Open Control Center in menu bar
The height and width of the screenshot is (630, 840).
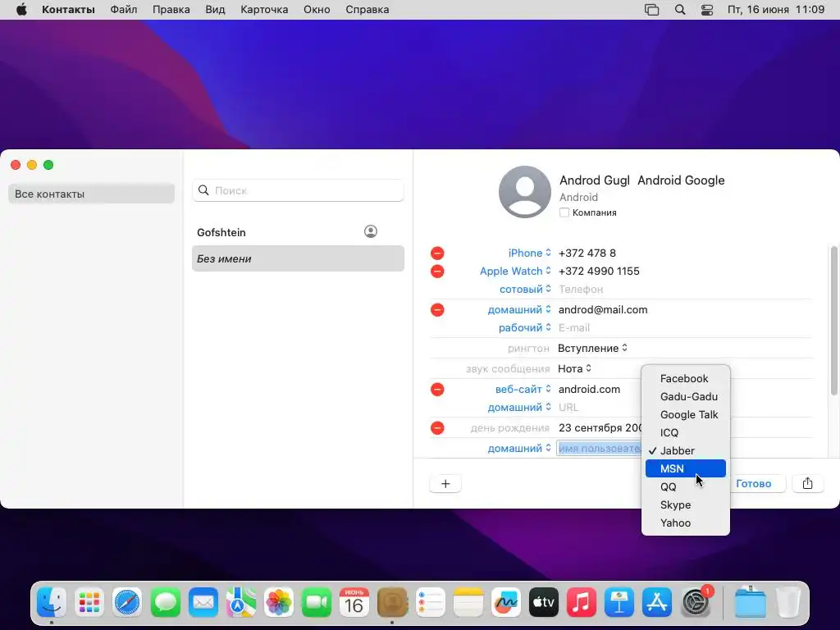tap(707, 10)
